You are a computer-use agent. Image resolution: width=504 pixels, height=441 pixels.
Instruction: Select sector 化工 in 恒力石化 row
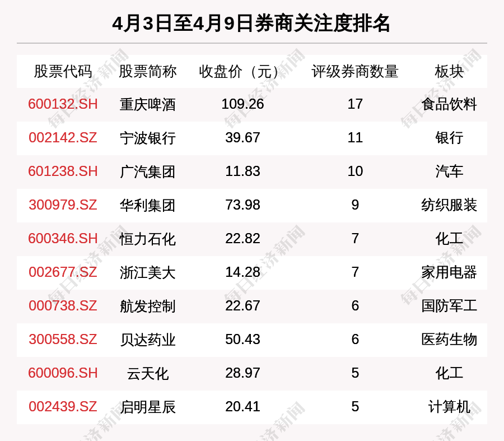click(x=449, y=239)
